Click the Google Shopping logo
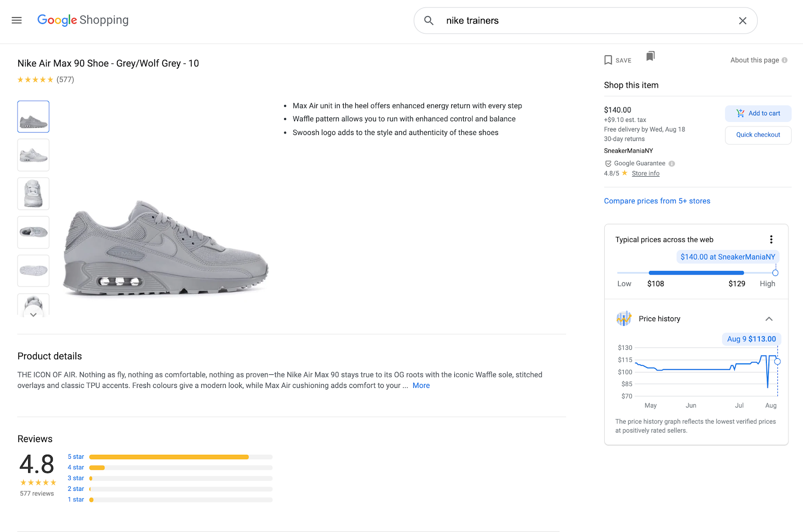This screenshot has height=532, width=803. 83,20
